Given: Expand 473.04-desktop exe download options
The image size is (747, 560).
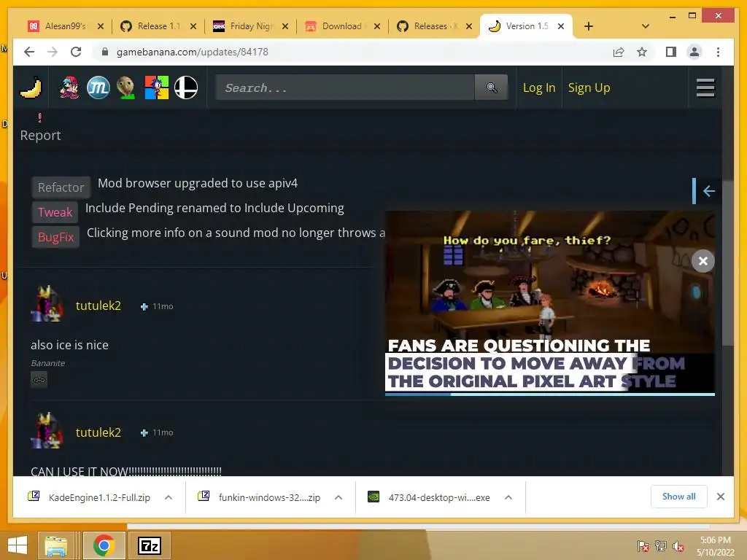Looking at the screenshot, I should pos(508,497).
